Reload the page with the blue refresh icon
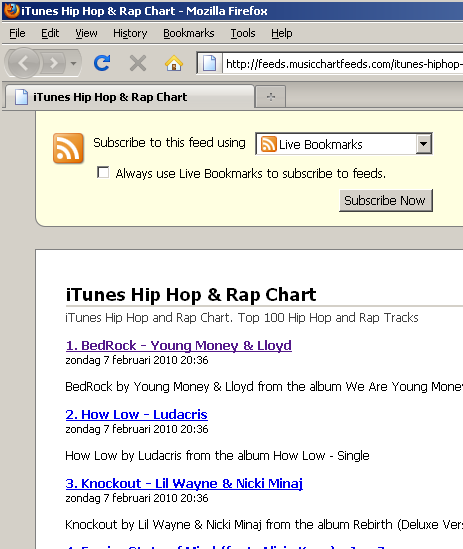 pyautogui.click(x=102, y=63)
